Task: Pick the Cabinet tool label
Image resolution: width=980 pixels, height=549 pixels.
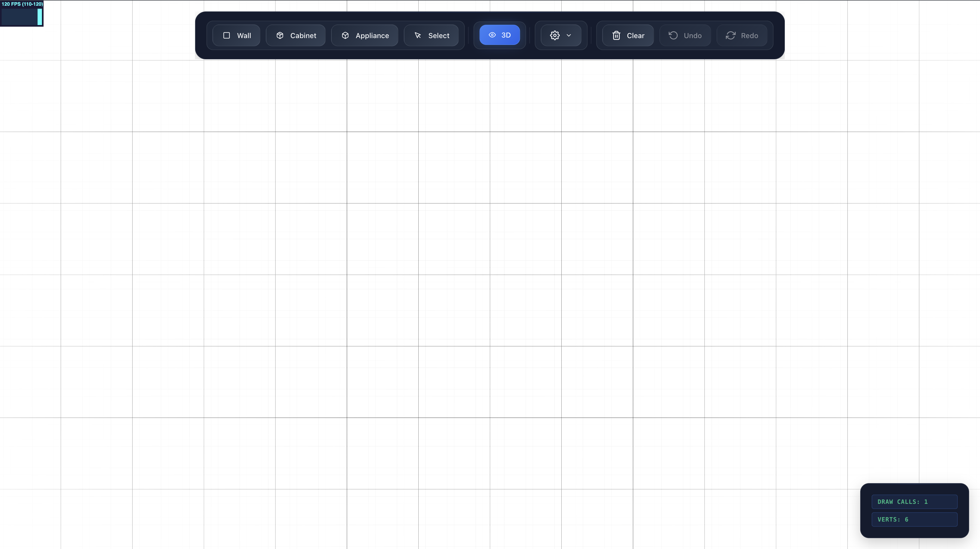Action: [x=303, y=35]
